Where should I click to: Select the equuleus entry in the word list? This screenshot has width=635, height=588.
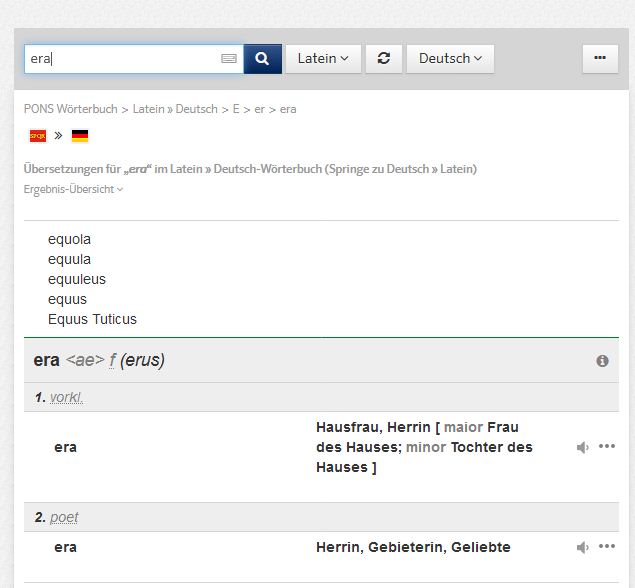tap(76, 279)
